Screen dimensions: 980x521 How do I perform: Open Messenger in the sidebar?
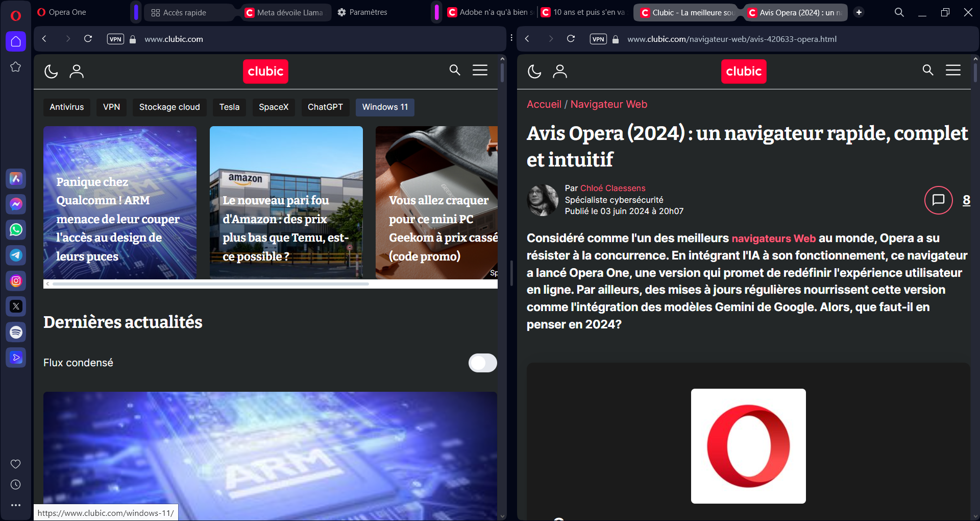(16, 204)
